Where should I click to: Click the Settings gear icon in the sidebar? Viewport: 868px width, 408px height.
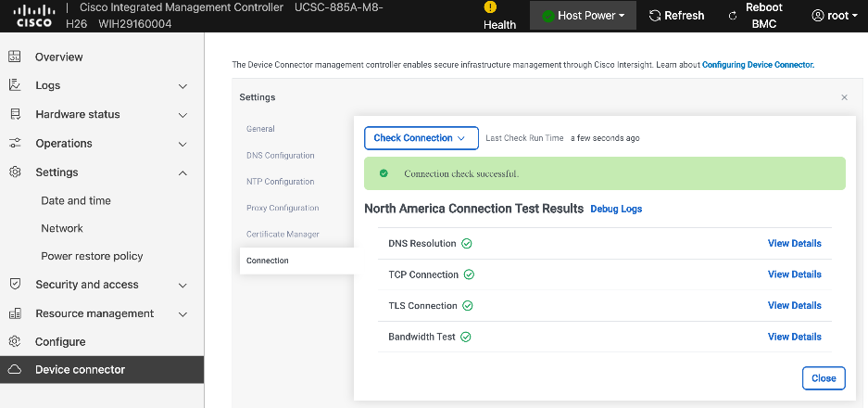(15, 172)
